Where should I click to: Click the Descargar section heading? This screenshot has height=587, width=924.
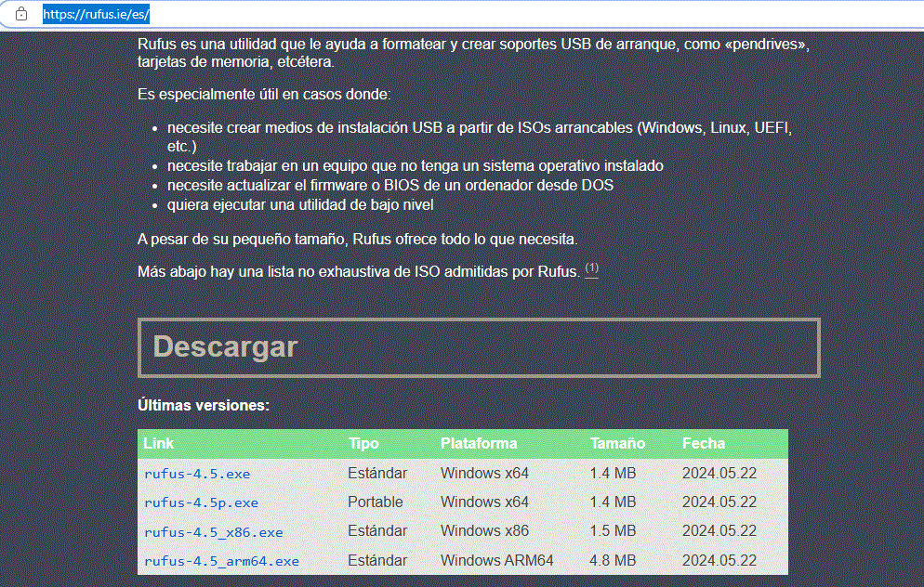[x=225, y=347]
